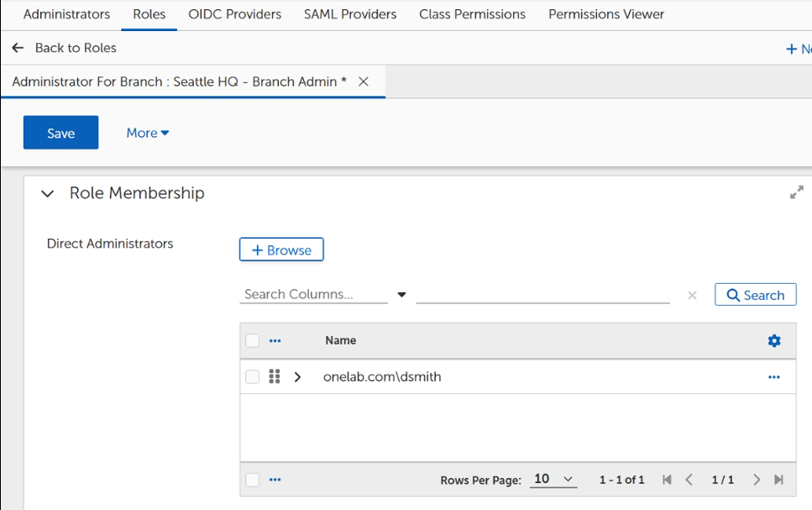Click the expand-panel arrows for Role Membership

tap(796, 192)
